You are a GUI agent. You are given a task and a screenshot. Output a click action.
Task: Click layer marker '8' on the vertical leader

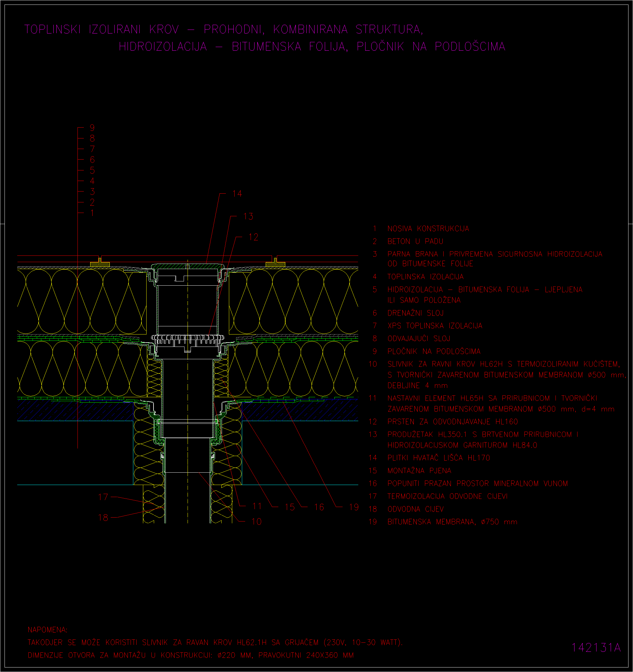[92, 138]
